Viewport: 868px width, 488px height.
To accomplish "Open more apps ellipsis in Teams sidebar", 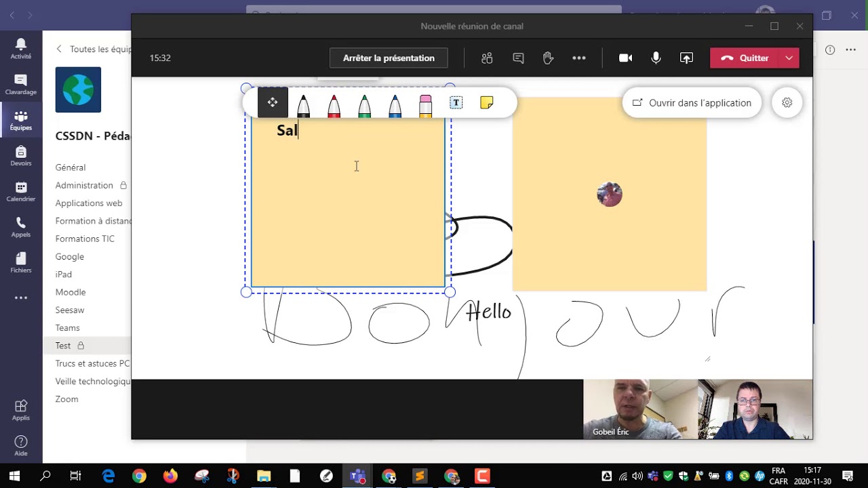I will coord(21,298).
